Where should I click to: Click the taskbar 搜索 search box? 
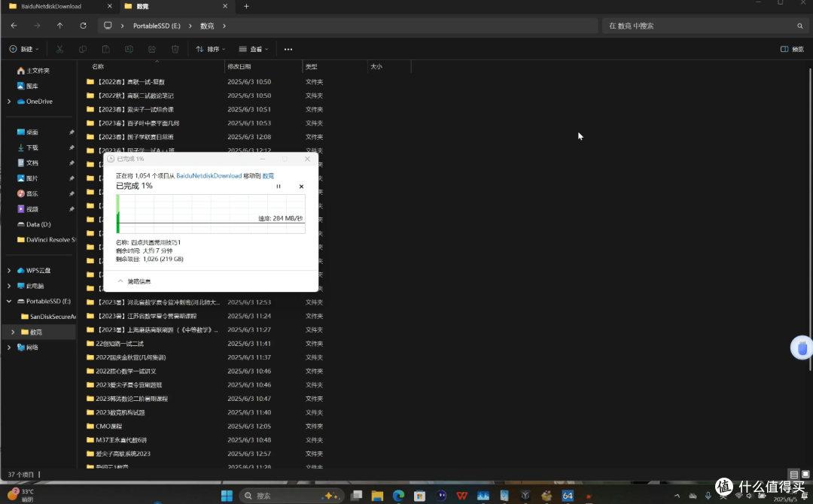tap(291, 496)
